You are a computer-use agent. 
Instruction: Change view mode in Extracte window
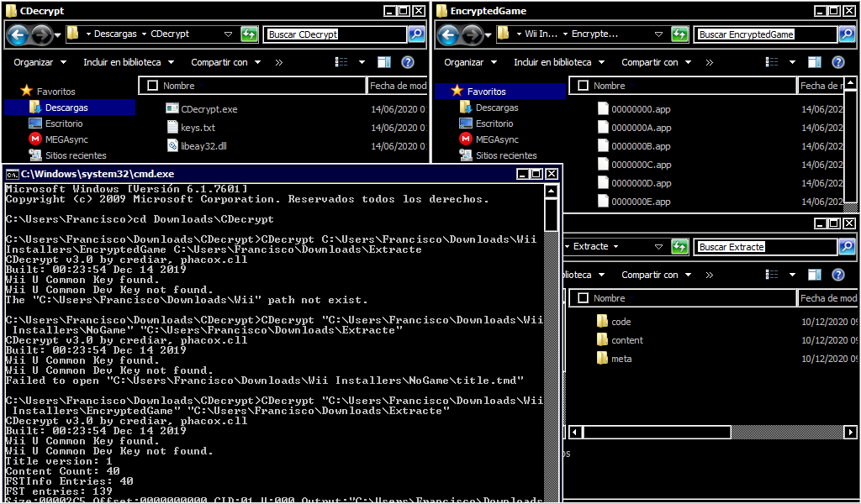coord(772,274)
